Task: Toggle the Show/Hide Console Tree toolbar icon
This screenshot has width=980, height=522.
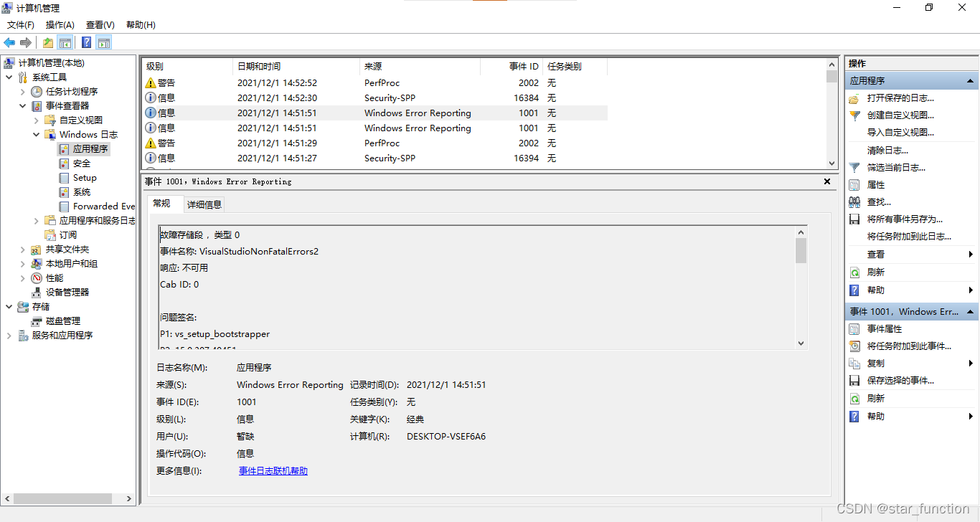Action: [65, 42]
